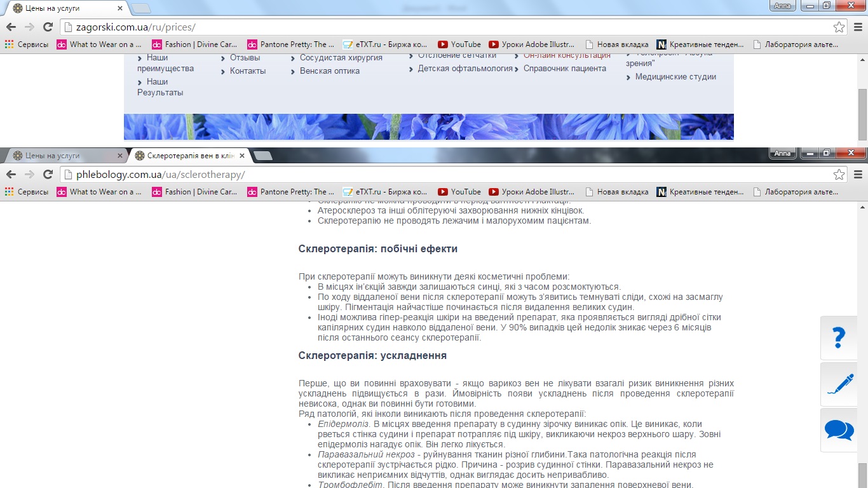The height and width of the screenshot is (488, 868).
Task: Click the zagorski page vertical scrollbar thumb
Action: point(862,114)
